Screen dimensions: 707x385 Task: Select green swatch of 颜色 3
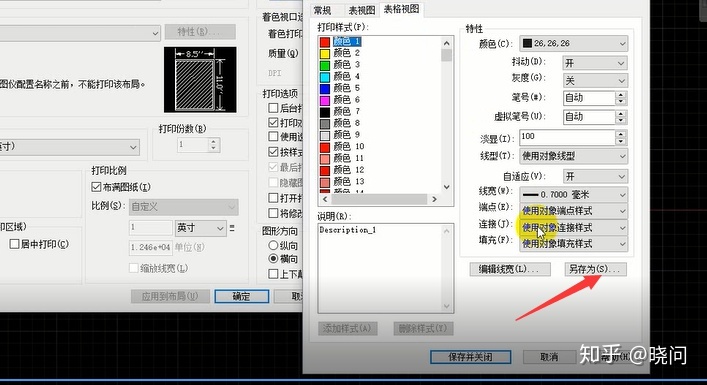coord(325,65)
